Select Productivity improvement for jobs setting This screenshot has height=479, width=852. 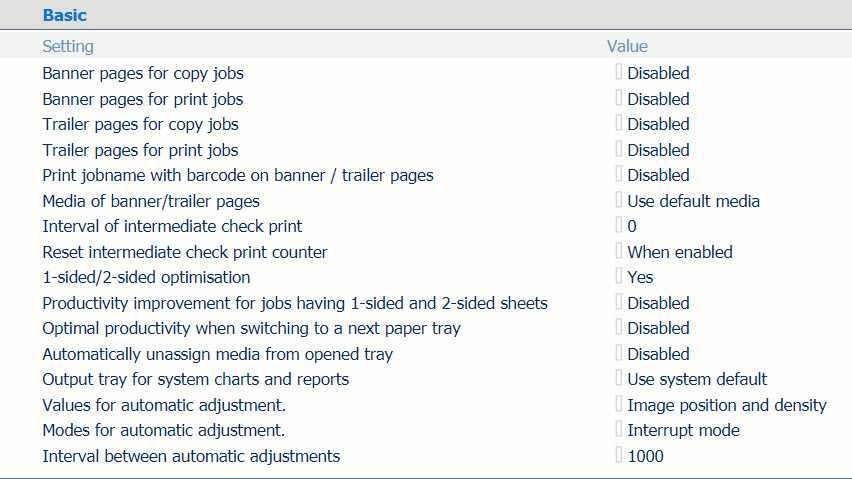(x=295, y=303)
